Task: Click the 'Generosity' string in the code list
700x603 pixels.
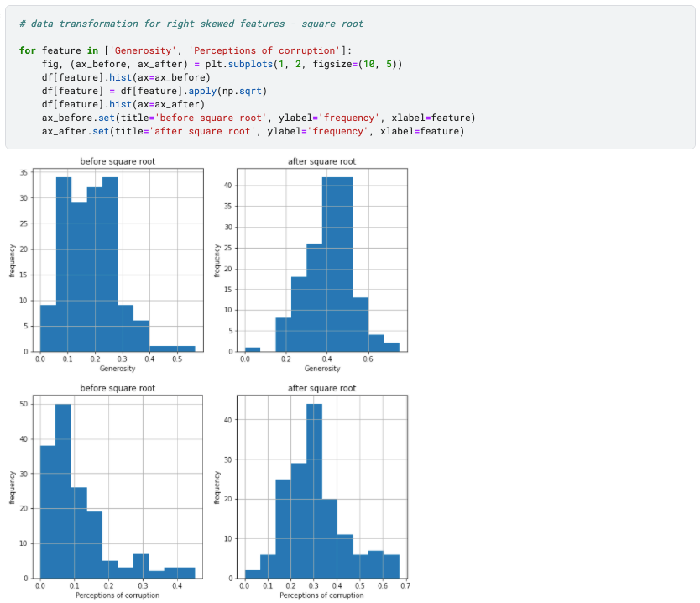Action: 144,50
